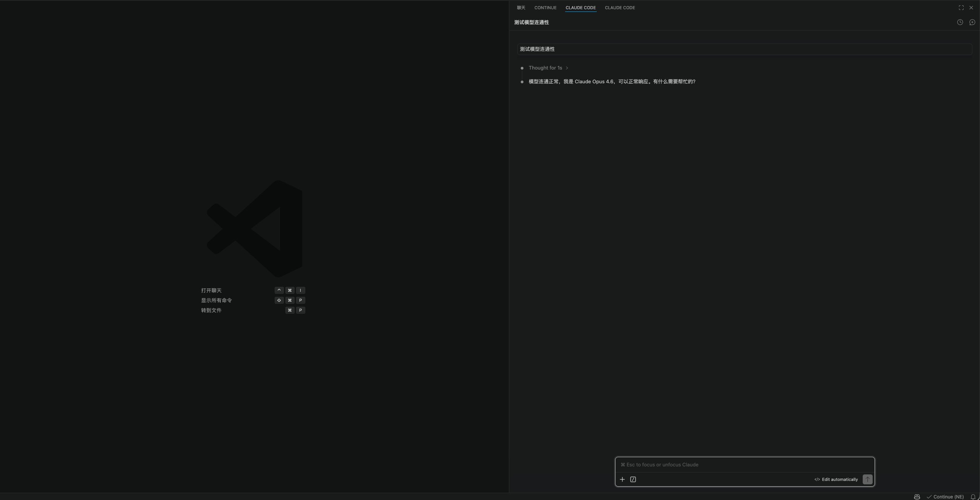Click the 测试模型连通性 user message box
This screenshot has width=980, height=500.
click(x=745, y=49)
